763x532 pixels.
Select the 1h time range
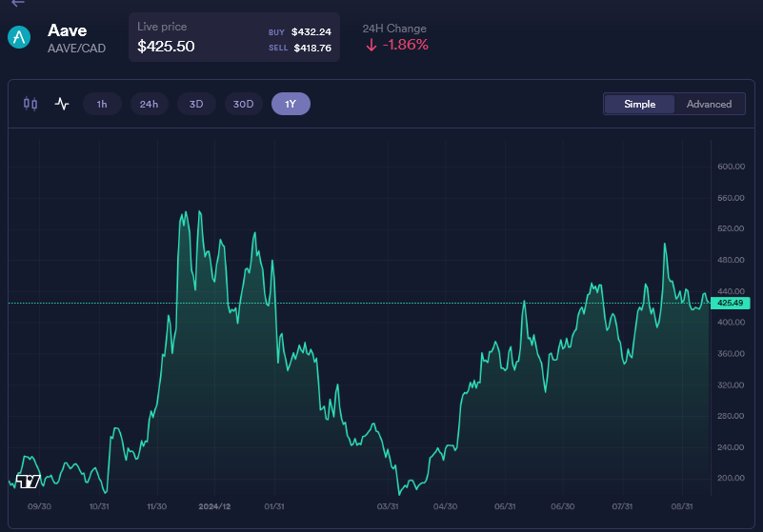(102, 104)
